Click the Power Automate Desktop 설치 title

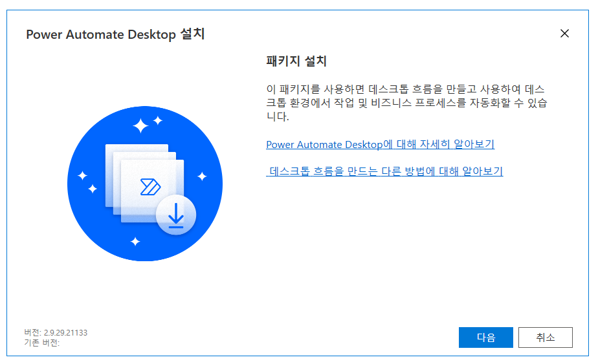115,34
